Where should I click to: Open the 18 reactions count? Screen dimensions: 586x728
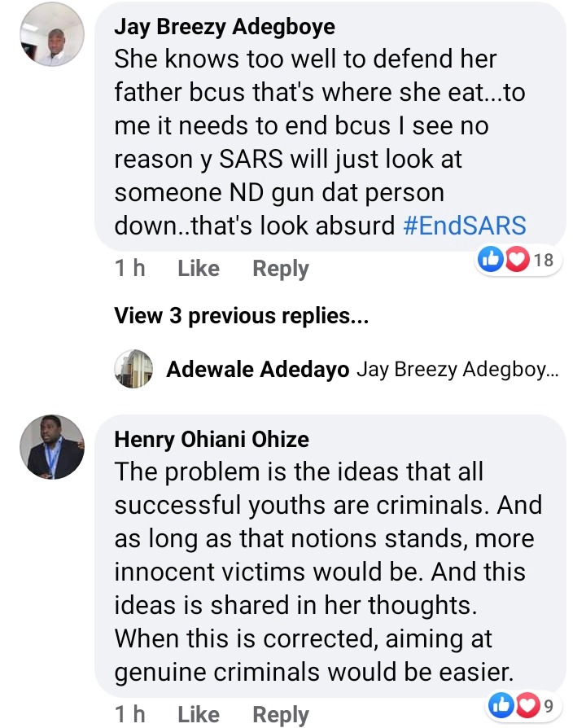click(542, 260)
